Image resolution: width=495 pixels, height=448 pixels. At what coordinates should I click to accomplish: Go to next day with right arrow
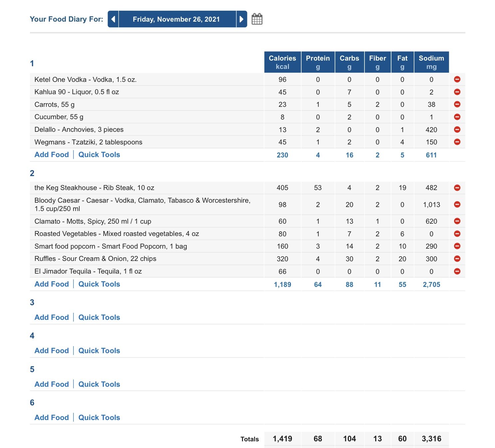[x=242, y=19]
